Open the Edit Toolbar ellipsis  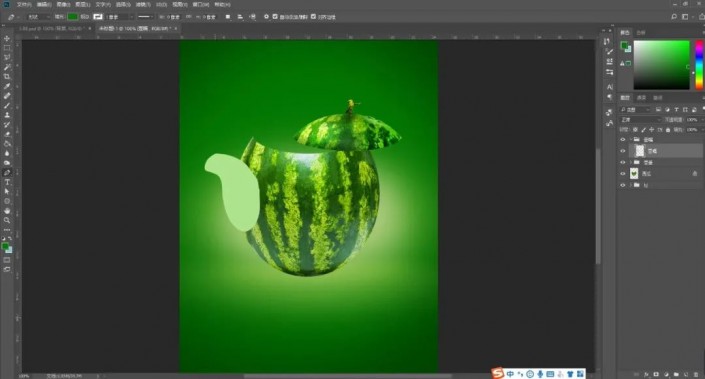tap(7, 230)
